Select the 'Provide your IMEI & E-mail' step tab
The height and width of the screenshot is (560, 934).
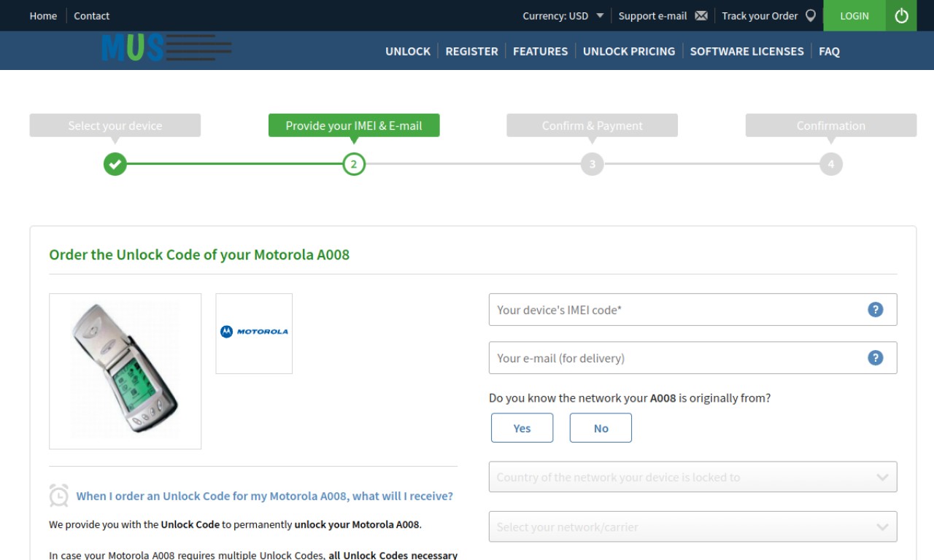tap(354, 125)
